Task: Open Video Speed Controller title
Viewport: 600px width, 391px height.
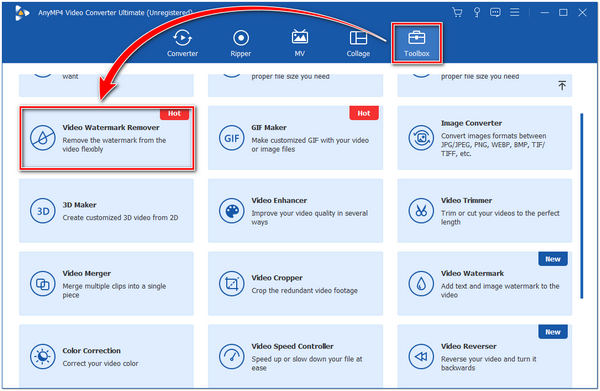Action: [x=292, y=346]
